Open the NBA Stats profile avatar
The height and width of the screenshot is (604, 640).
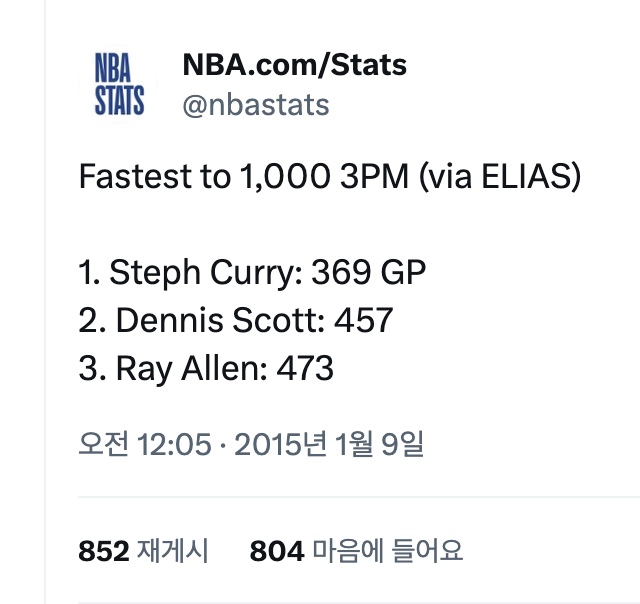point(119,84)
